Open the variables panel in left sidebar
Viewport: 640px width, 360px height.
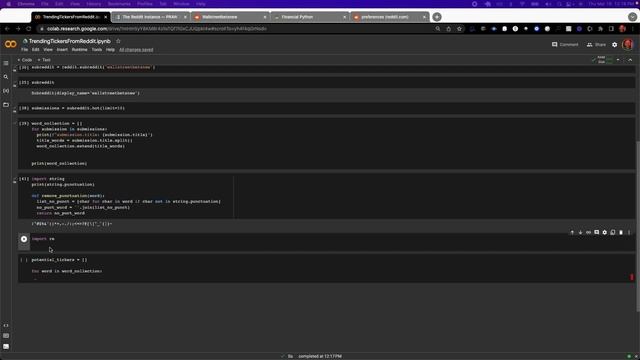coord(6,91)
